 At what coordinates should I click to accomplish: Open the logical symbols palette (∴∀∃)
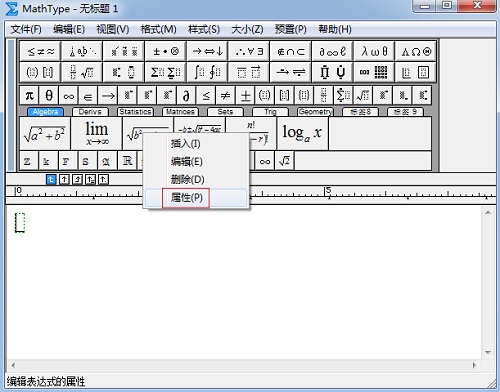pos(249,51)
